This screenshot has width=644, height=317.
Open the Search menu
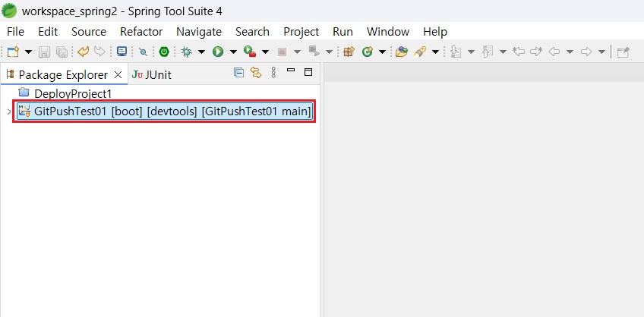(x=252, y=32)
